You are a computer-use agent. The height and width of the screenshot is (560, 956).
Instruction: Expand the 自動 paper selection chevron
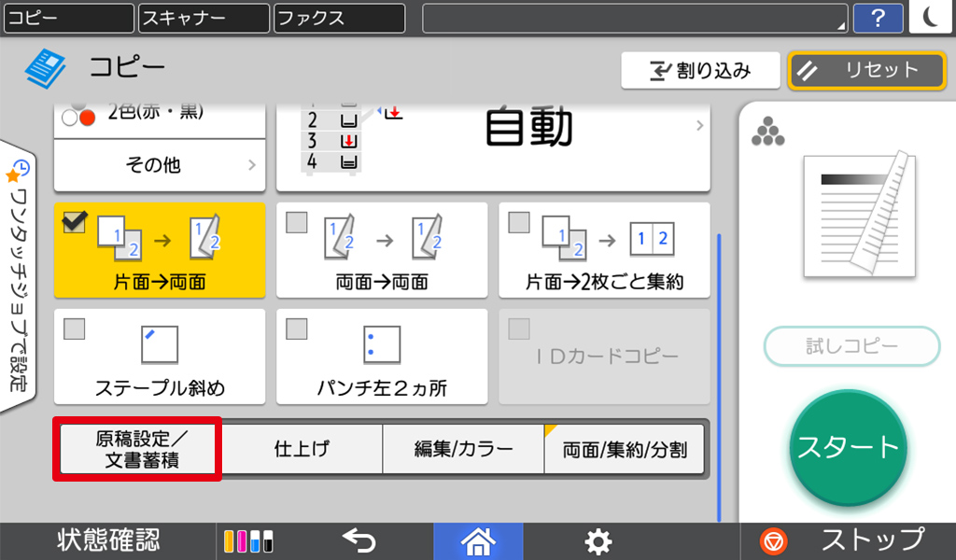point(699,125)
